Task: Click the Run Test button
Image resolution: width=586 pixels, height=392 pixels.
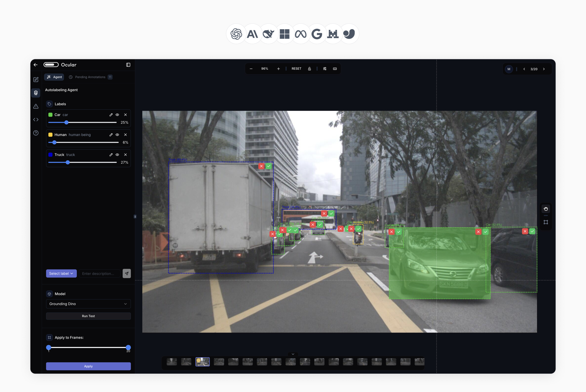Action: tap(88, 316)
